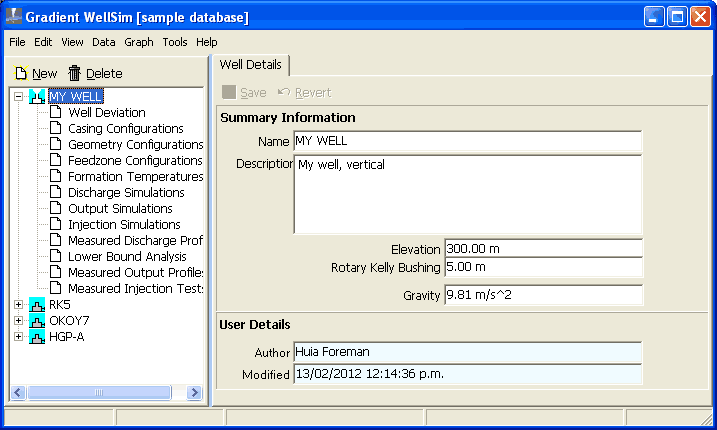Image resolution: width=717 pixels, height=430 pixels.
Task: Click the OKOY7 well icon
Action: tap(37, 321)
